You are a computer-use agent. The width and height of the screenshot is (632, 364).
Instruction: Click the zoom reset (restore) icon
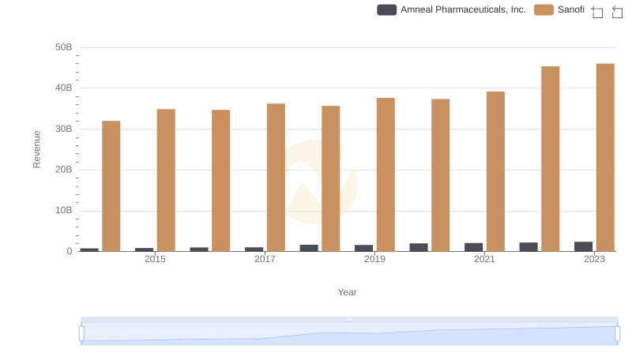coord(617,12)
